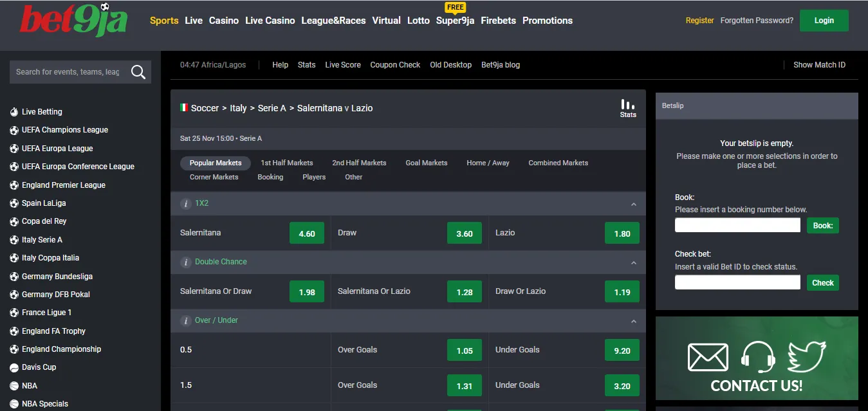Click the search magnifier icon

(138, 72)
